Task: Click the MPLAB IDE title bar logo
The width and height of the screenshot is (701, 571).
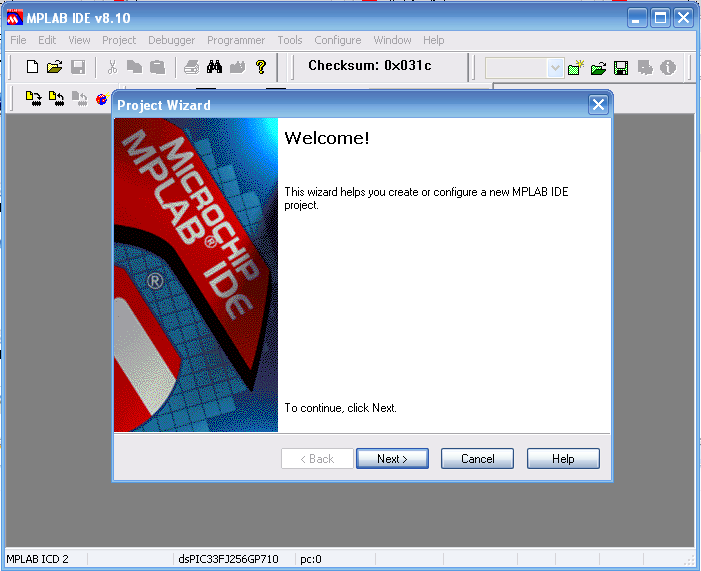Action: tap(15, 18)
